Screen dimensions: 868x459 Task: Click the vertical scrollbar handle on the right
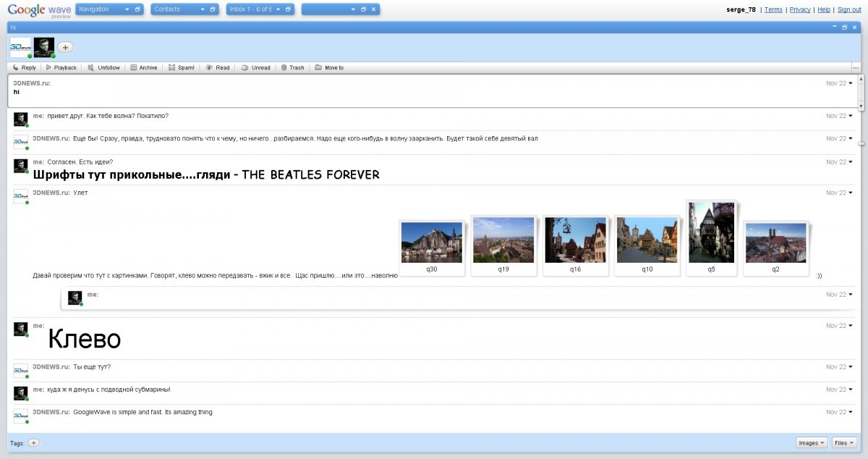pyautogui.click(x=861, y=143)
